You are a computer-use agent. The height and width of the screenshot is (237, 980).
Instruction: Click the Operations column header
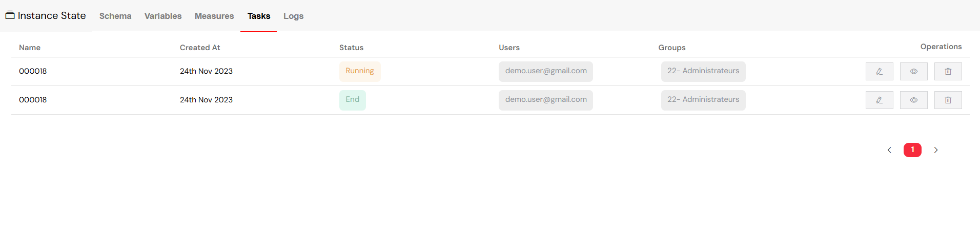click(941, 47)
